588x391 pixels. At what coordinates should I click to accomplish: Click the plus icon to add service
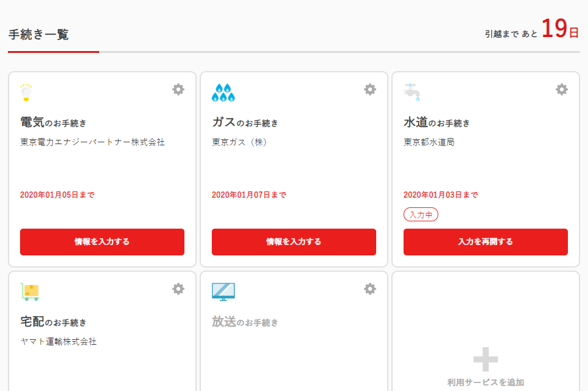point(486,359)
